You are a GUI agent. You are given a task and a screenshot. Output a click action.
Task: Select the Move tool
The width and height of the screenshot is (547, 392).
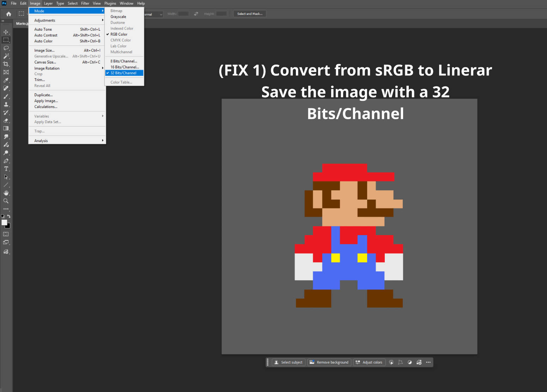point(6,32)
